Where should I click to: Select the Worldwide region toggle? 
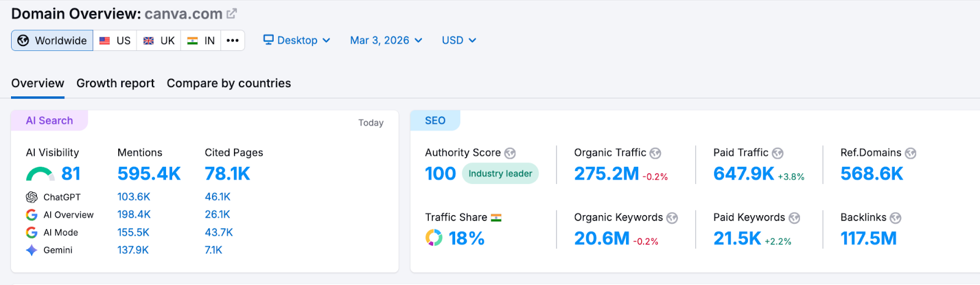[52, 40]
